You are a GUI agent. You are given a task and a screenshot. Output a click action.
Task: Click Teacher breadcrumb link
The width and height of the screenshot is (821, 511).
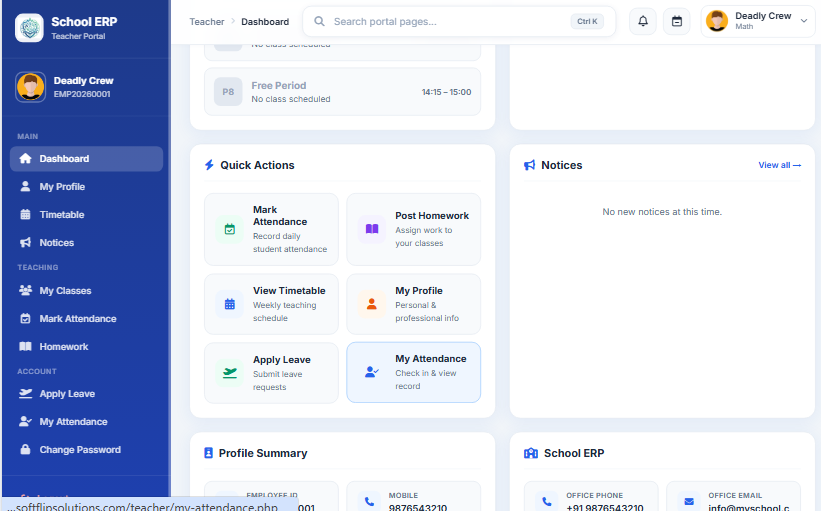[206, 21]
